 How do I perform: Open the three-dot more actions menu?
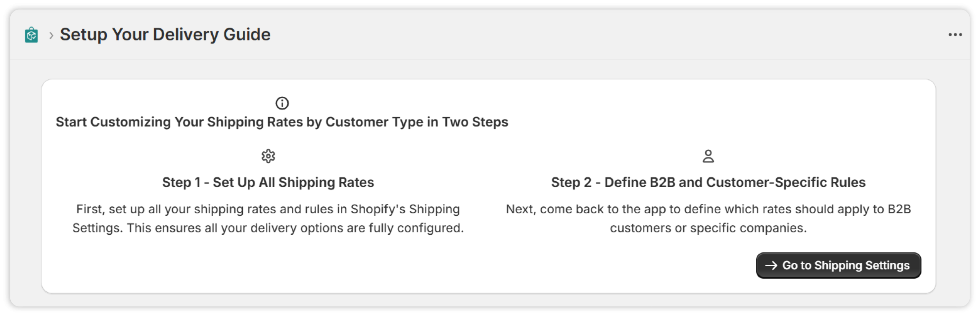pos(955,35)
